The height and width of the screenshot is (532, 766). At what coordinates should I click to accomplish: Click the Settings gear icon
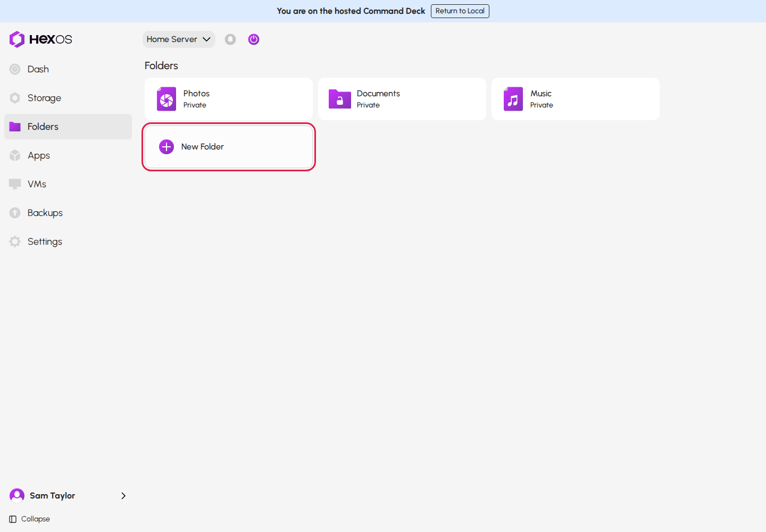(15, 242)
